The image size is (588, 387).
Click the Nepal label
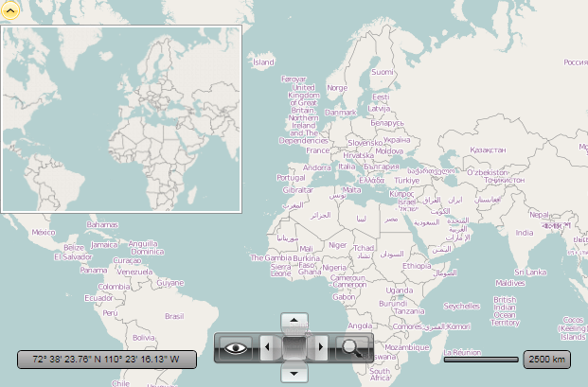coord(539,215)
